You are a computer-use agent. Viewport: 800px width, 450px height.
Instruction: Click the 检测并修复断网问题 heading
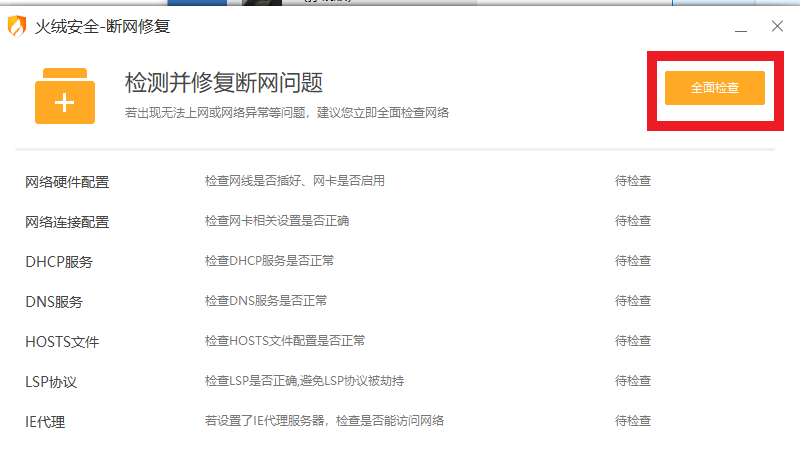click(224, 82)
